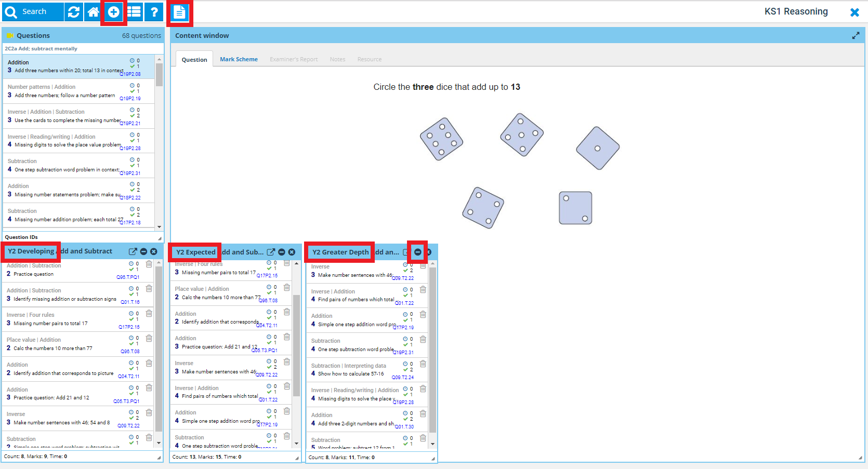
Task: Delete 'Practice question' from Y2 Developing list
Action: click(149, 264)
